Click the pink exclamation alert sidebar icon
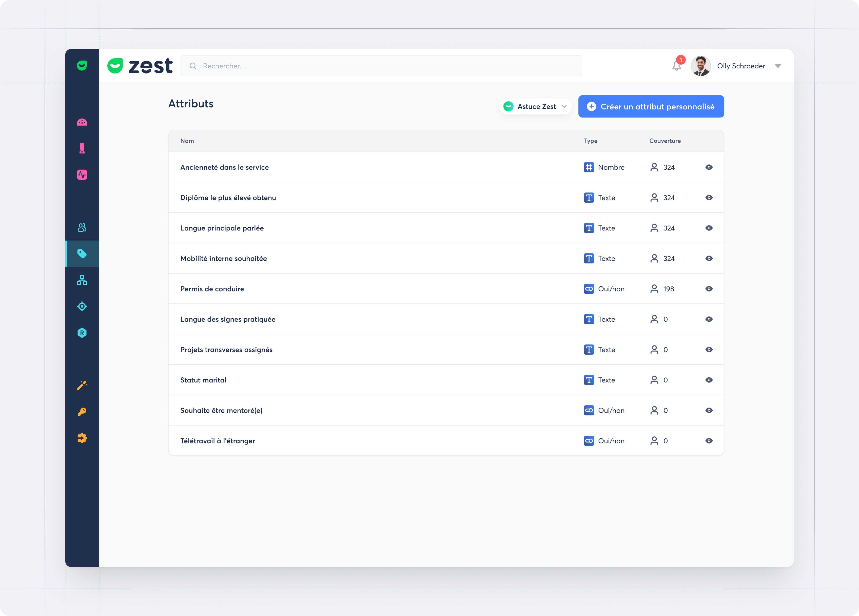 point(82,148)
